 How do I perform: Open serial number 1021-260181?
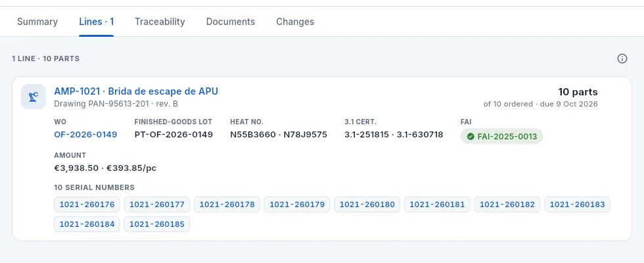pyautogui.click(x=437, y=204)
